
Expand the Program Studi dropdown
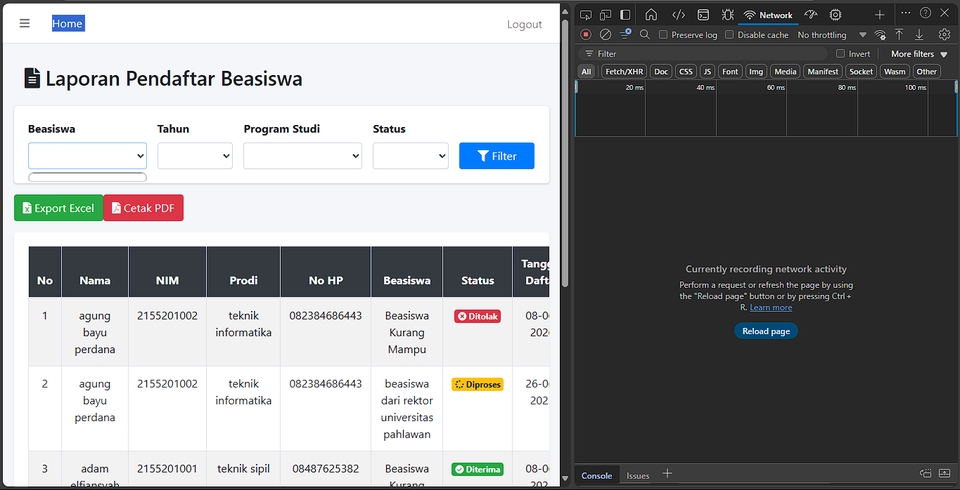pos(302,156)
